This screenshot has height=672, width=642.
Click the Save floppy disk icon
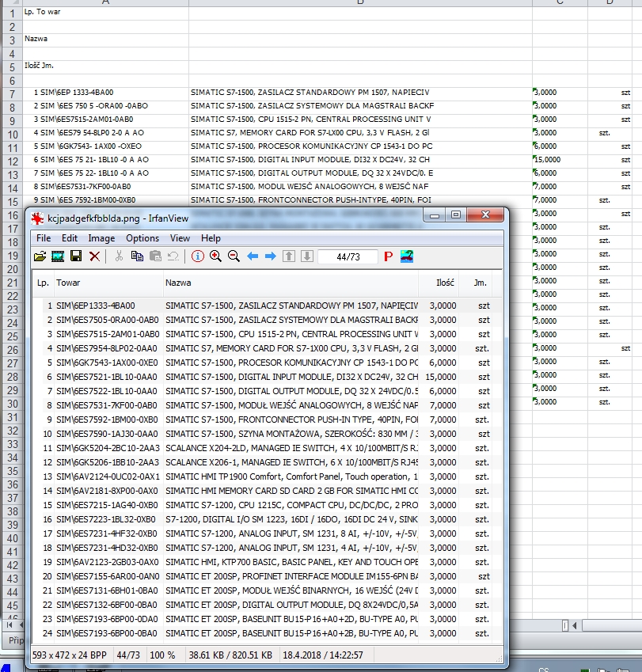coord(76,256)
